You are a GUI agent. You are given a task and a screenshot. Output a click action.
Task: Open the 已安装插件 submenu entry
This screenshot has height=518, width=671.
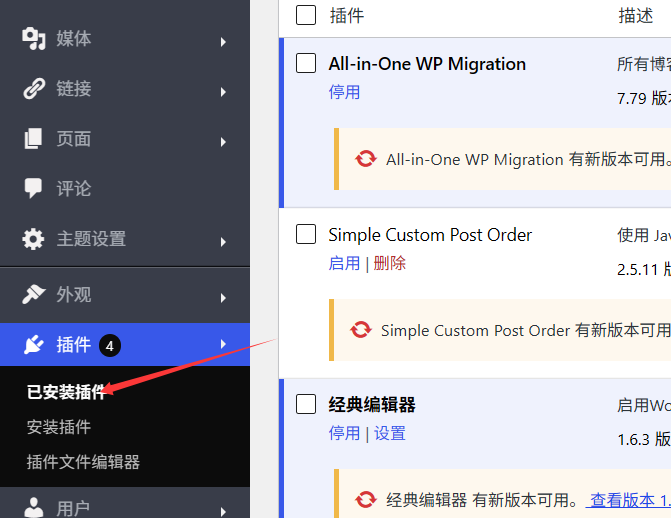[67, 392]
